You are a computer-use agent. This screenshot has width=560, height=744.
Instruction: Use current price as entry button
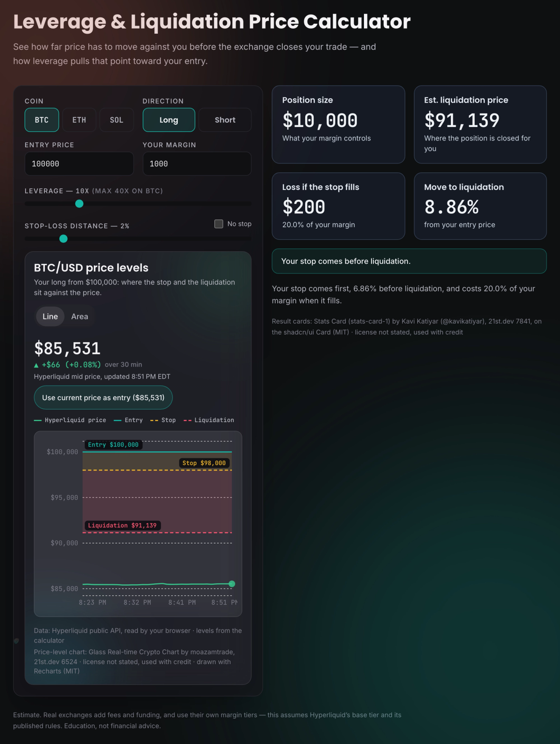103,397
